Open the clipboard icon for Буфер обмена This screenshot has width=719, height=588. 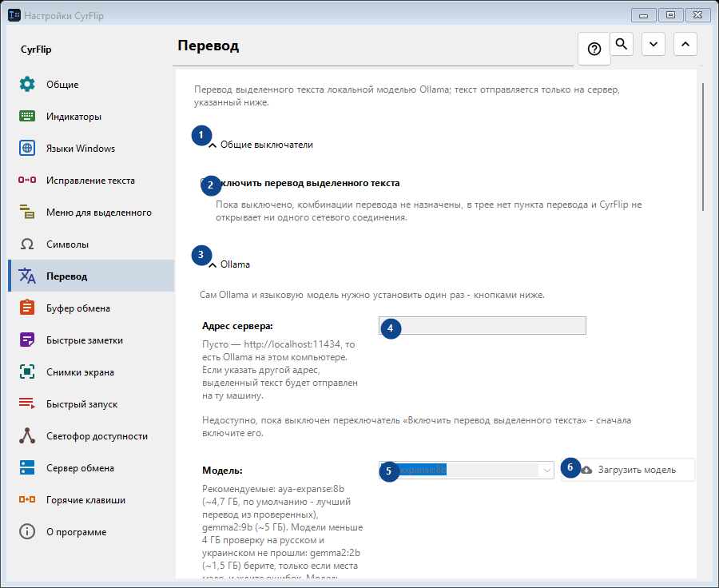tap(27, 308)
